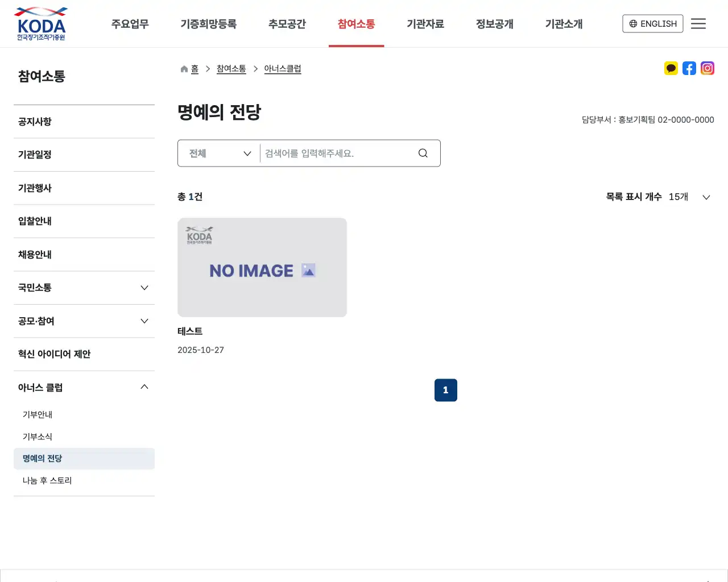Open the 테스트 post thumbnail
Image resolution: width=728 pixels, height=582 pixels.
(x=262, y=267)
